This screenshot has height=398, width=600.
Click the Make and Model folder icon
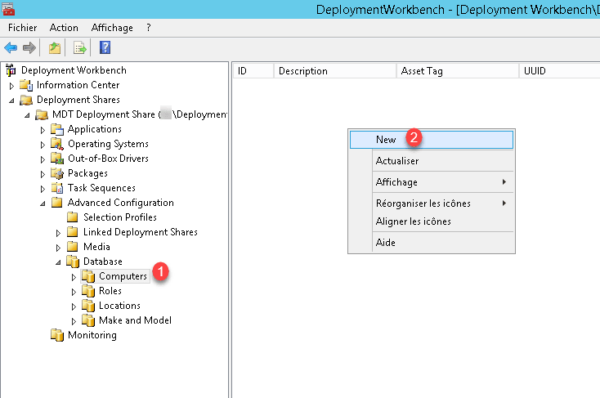88,320
